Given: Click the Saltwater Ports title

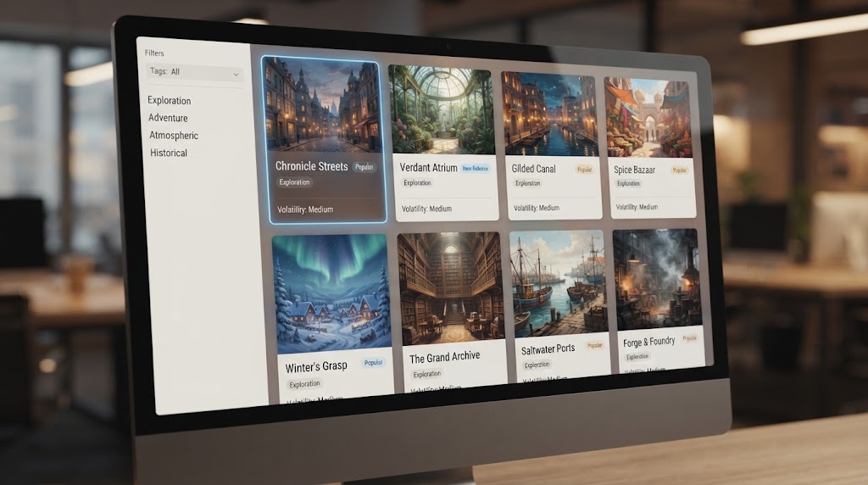Looking at the screenshot, I should point(548,349).
